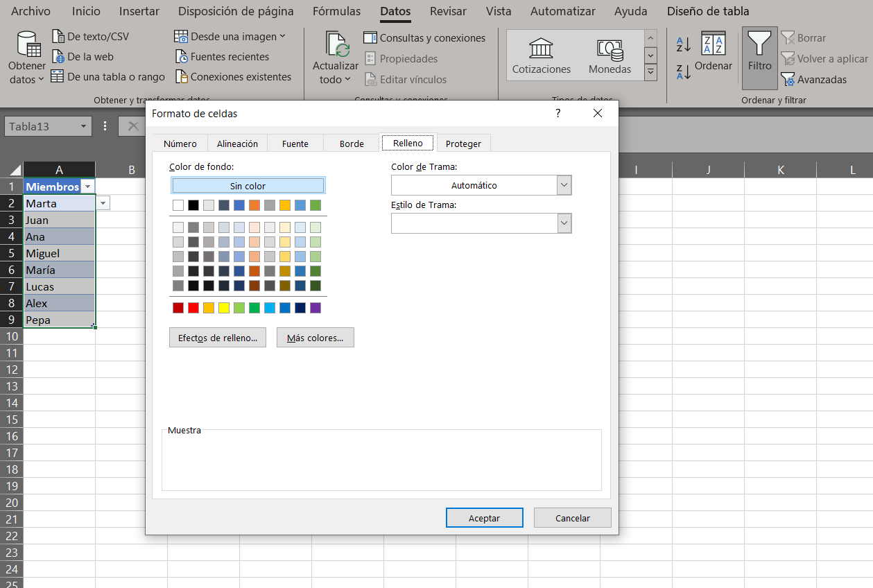
Task: Open Fuentes recientes
Action: (x=222, y=57)
